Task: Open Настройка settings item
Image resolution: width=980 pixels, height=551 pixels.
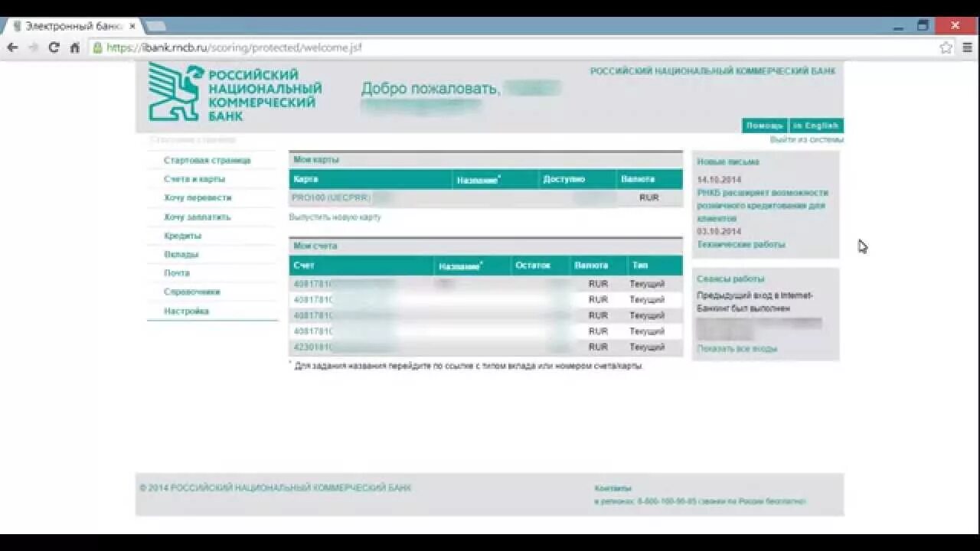Action: point(186,311)
